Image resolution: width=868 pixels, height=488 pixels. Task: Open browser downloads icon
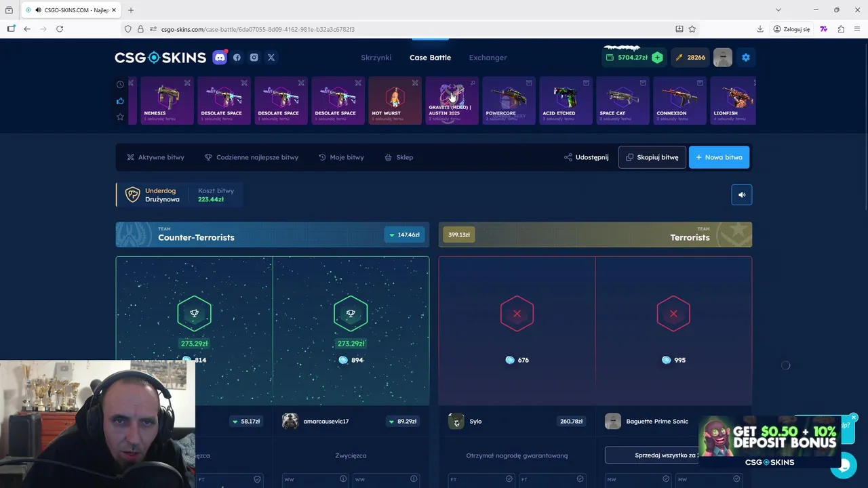[760, 29]
